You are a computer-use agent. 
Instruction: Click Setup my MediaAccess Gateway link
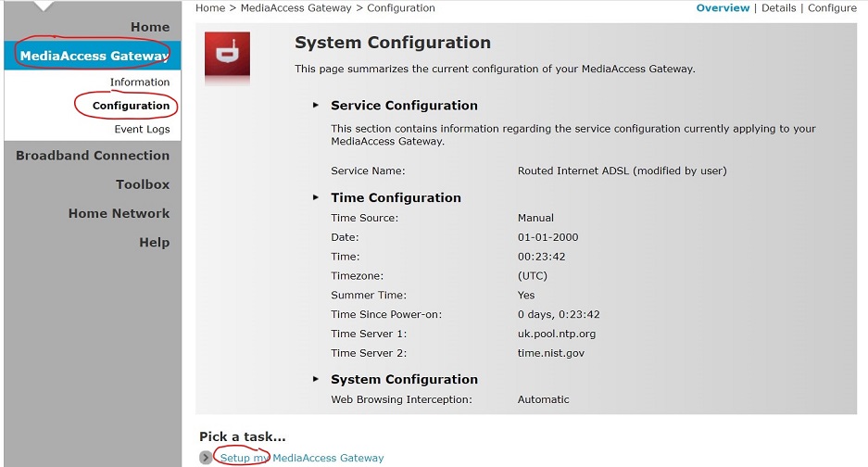point(302,458)
